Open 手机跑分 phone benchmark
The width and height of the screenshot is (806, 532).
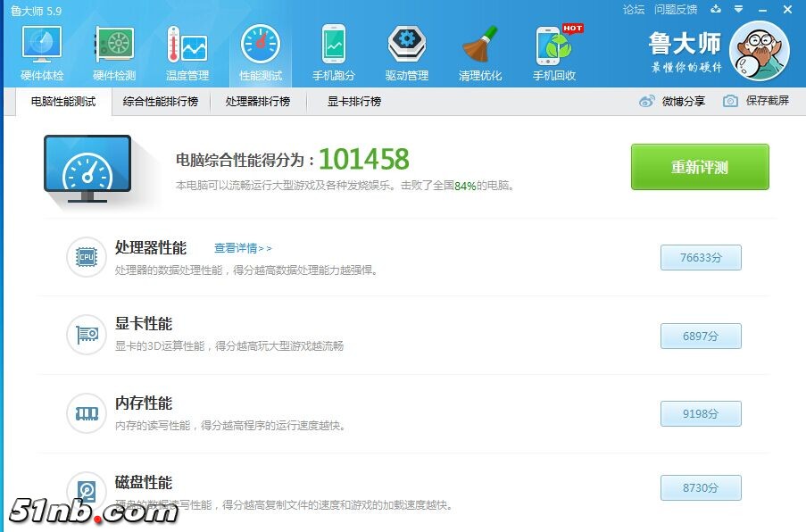click(333, 49)
